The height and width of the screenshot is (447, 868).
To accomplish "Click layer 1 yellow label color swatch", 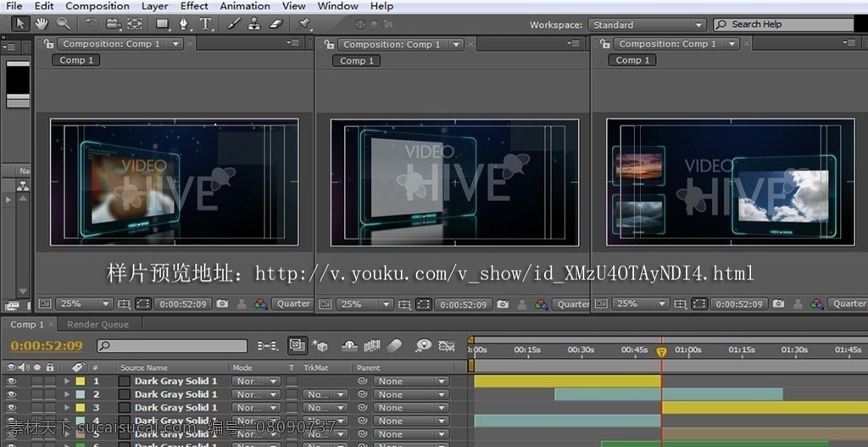I will tap(81, 381).
